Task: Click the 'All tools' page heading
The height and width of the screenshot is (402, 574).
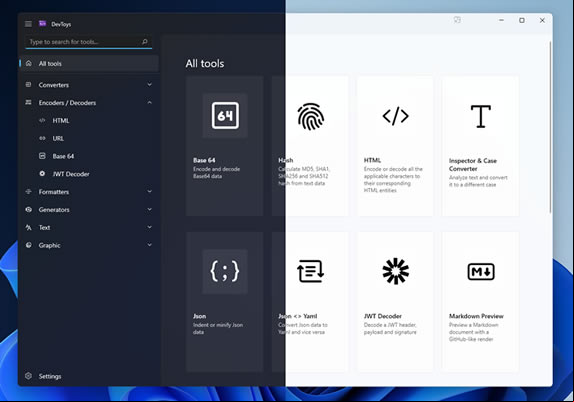Action: coord(205,64)
